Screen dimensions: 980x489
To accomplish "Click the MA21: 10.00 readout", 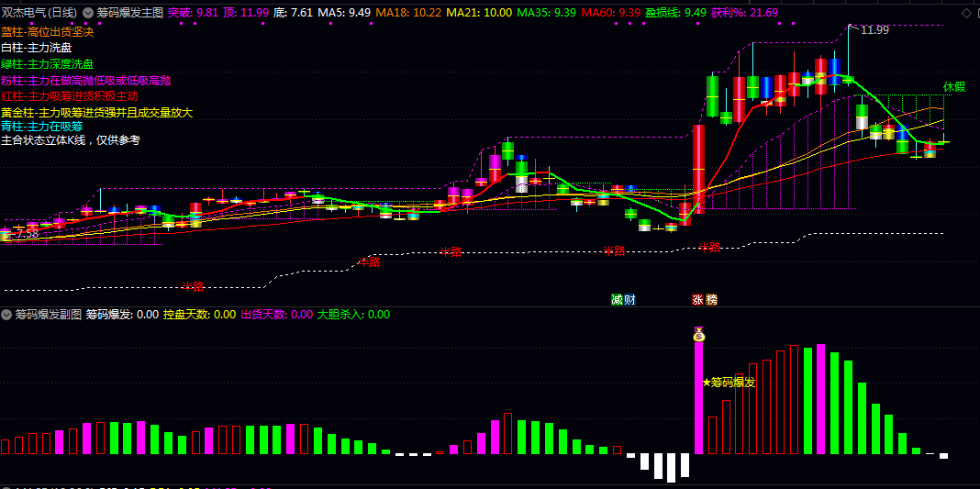I will pyautogui.click(x=479, y=13).
